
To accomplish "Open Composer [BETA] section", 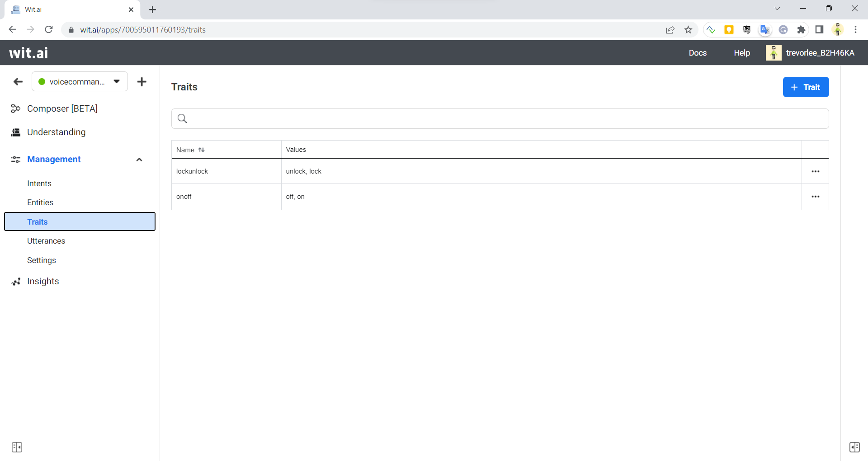I will (x=62, y=108).
